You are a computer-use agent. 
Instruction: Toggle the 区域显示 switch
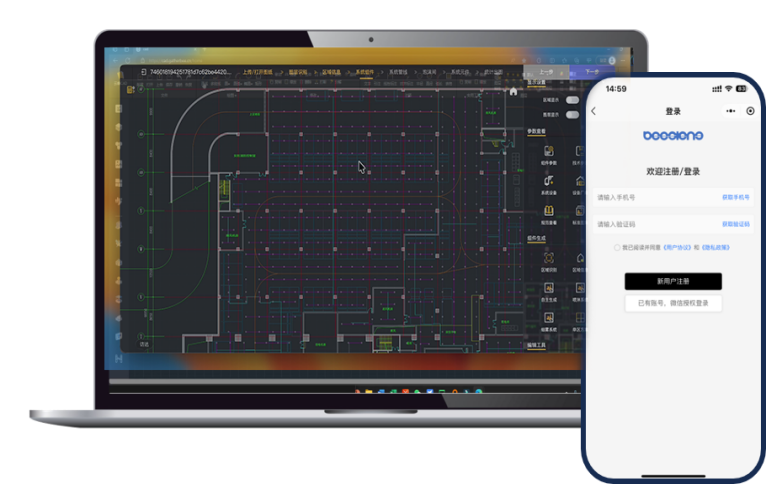[572, 100]
